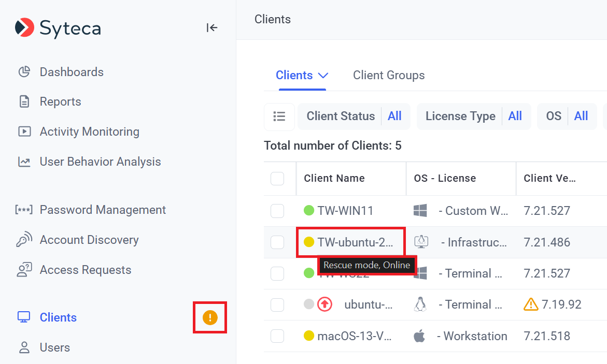Sort by Client Name column header
The width and height of the screenshot is (607, 364).
[x=334, y=179]
